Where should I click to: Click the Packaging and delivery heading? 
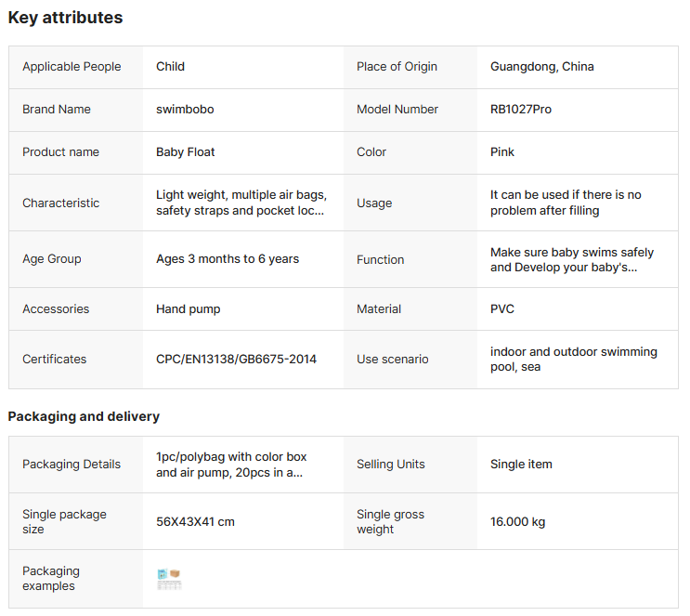(84, 416)
